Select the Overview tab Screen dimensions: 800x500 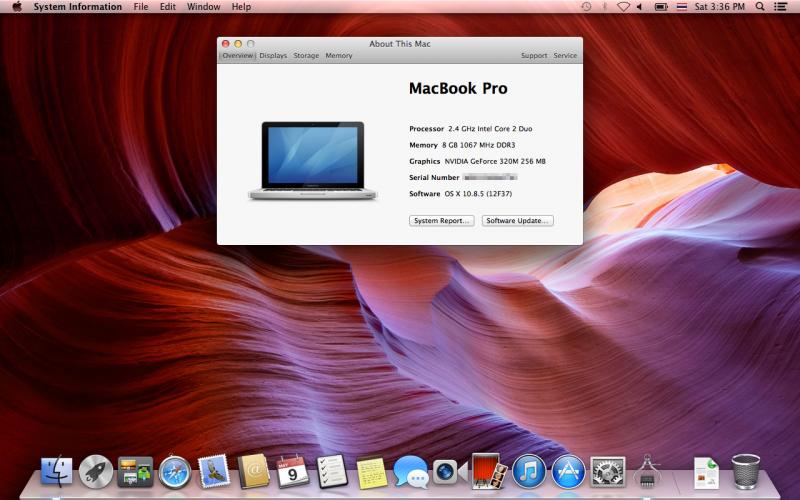tap(238, 55)
